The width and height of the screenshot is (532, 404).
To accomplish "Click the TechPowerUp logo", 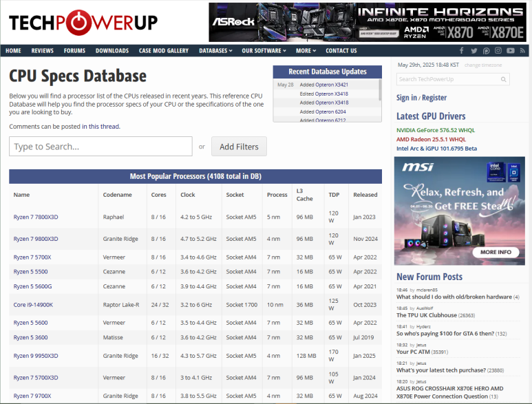I will click(83, 23).
